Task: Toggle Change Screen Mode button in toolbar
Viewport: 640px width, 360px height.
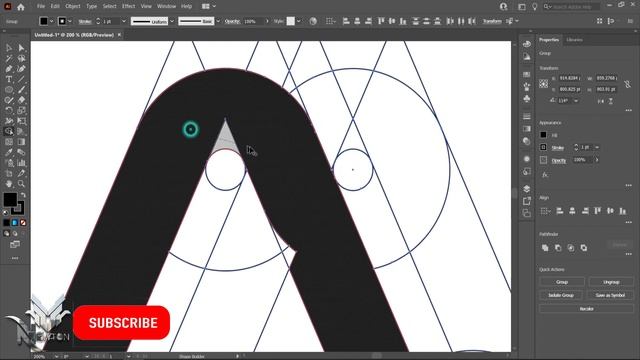Action: click(15, 244)
